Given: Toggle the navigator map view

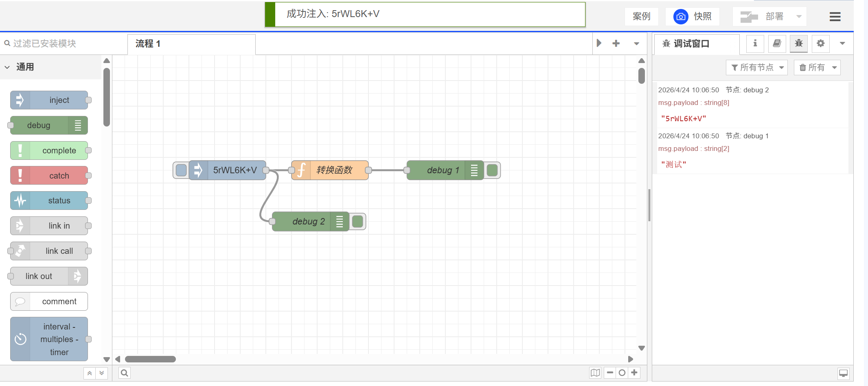Looking at the screenshot, I should pos(595,373).
